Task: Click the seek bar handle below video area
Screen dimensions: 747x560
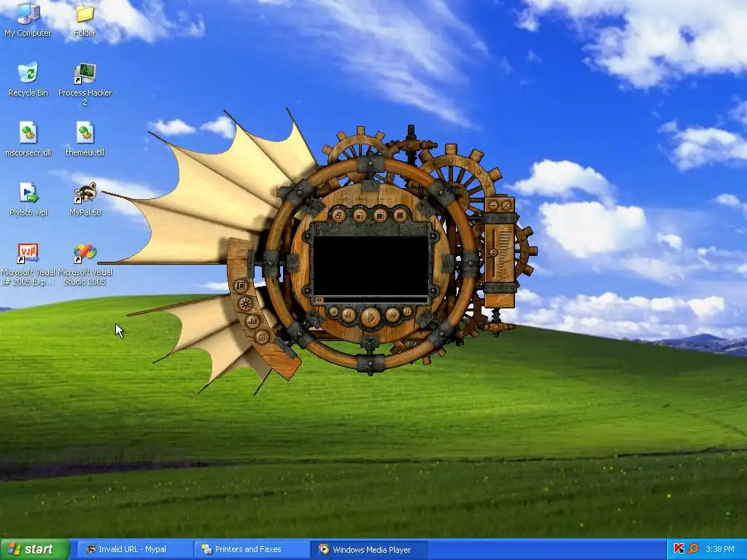Action: pos(320,300)
